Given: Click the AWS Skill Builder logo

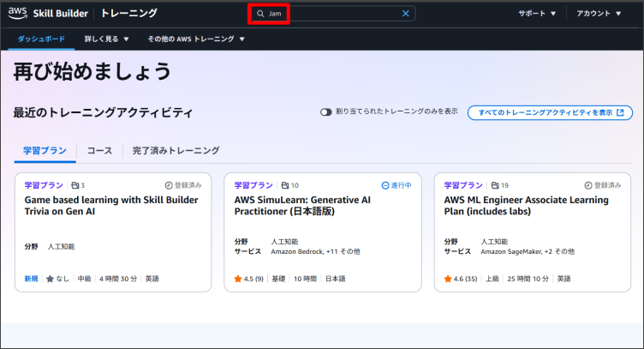Looking at the screenshot, I should click(x=51, y=13).
